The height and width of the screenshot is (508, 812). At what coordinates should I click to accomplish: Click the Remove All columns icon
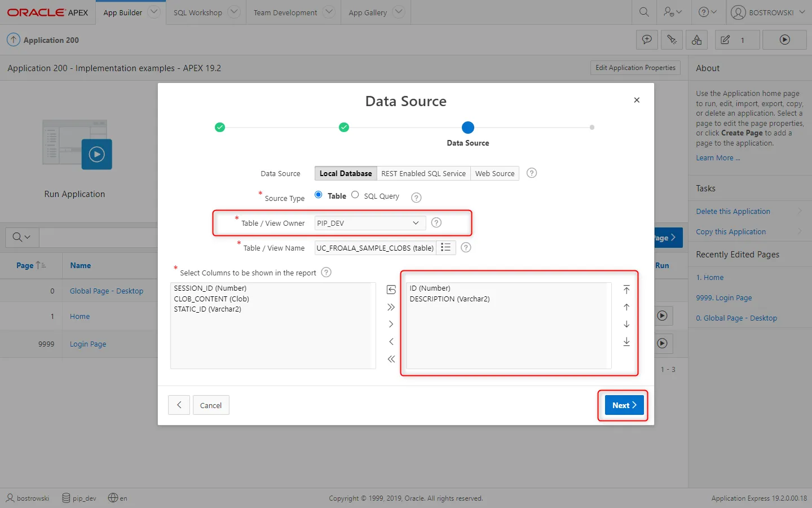[x=391, y=359]
